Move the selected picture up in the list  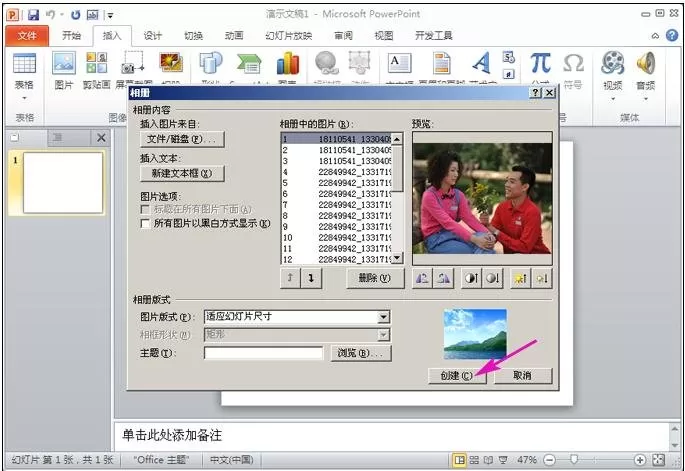pyautogui.click(x=291, y=278)
